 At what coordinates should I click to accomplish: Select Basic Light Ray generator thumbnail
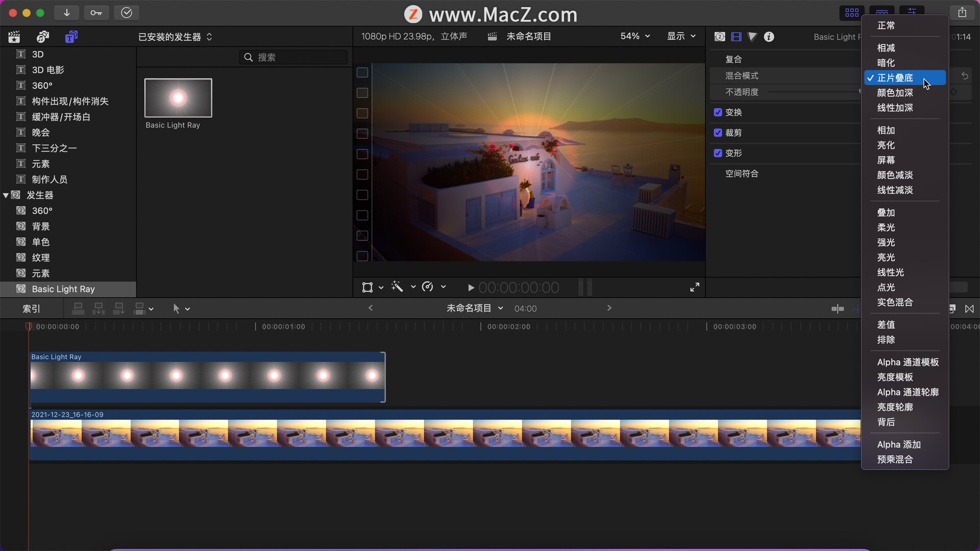pos(178,98)
